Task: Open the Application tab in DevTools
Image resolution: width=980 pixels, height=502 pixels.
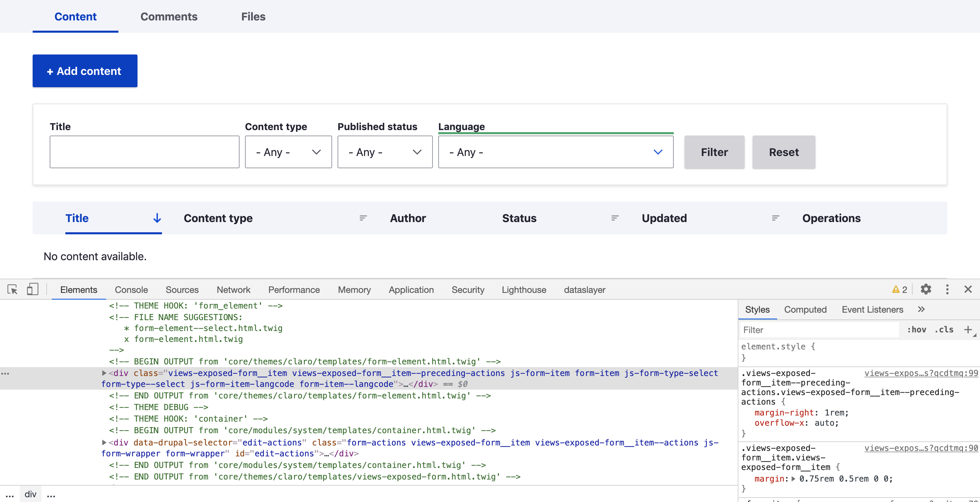Action: [411, 290]
